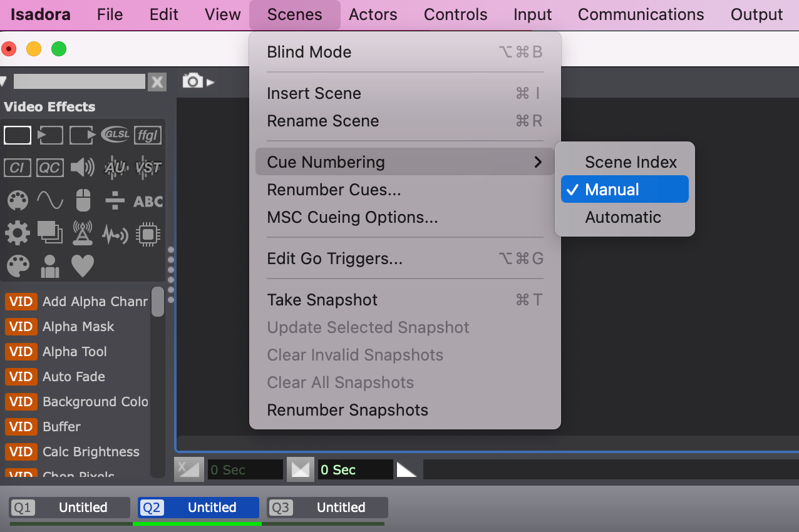Click the speaker audio actors icon

(83, 168)
